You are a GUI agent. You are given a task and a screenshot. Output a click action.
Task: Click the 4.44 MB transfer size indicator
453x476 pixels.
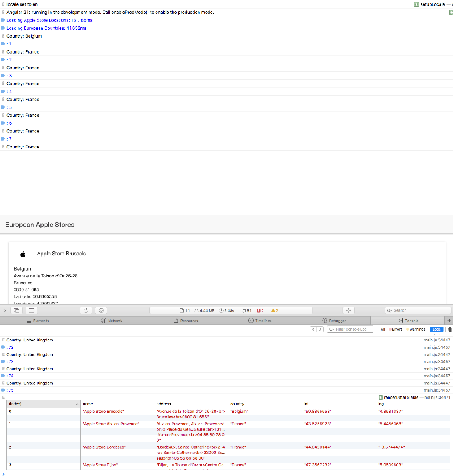[x=204, y=311]
